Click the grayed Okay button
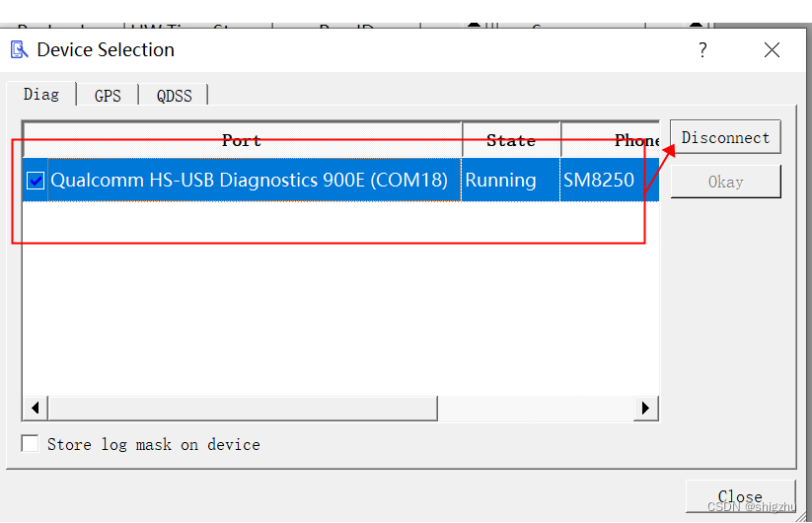This screenshot has height=523, width=812. click(x=725, y=182)
